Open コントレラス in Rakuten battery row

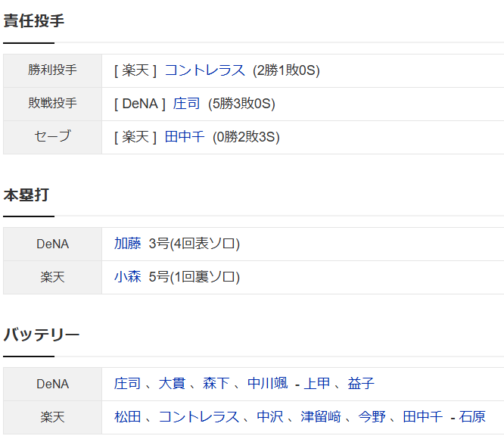coord(198,417)
